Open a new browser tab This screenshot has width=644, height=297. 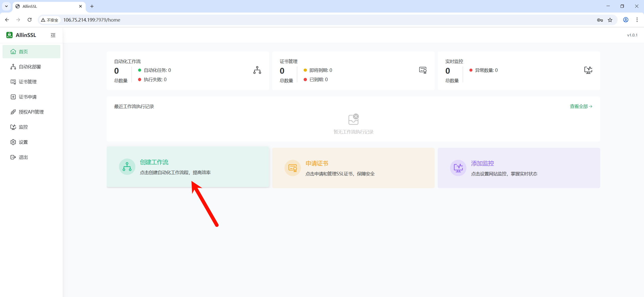click(92, 6)
